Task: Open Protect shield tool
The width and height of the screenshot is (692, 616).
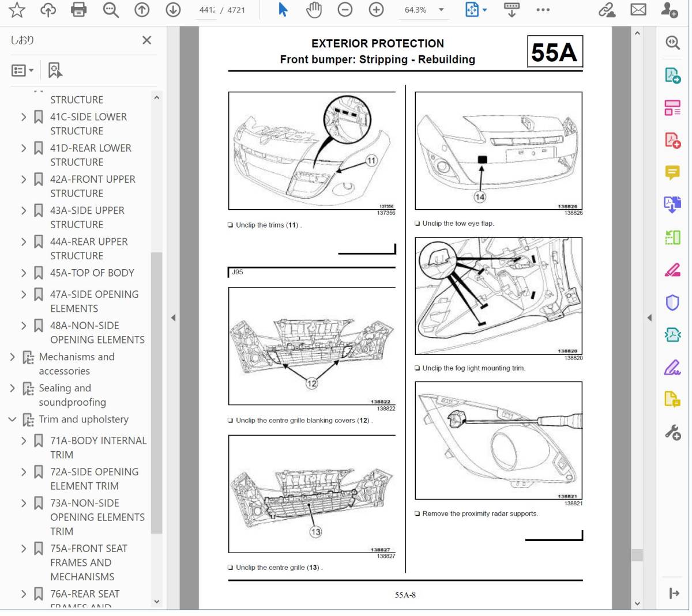Action: [672, 302]
